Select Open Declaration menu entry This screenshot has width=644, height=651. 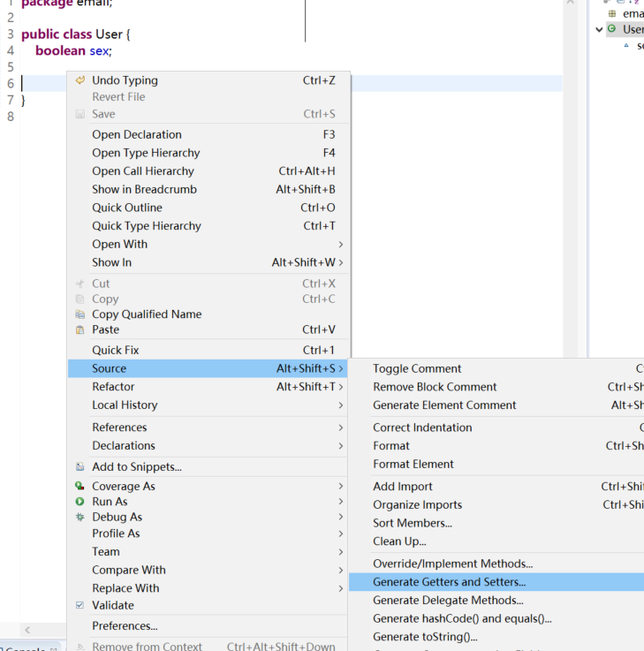[x=208, y=134]
